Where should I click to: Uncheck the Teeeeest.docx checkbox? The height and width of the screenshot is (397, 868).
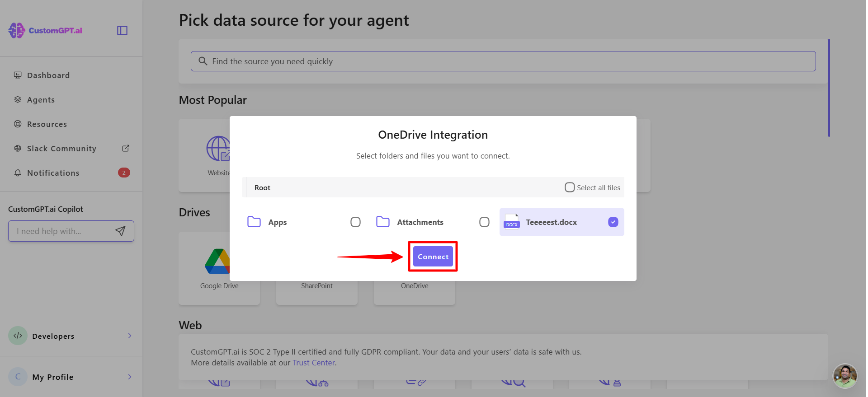tap(613, 222)
